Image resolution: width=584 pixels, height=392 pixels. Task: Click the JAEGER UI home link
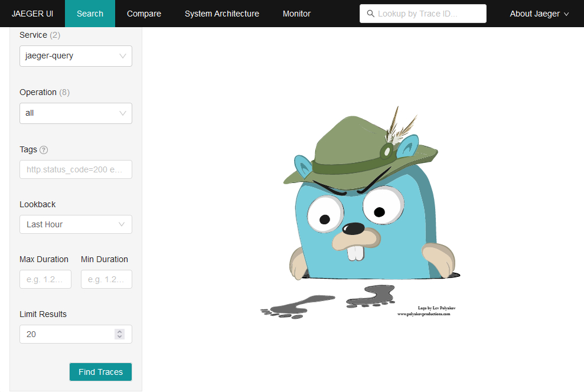tap(32, 14)
